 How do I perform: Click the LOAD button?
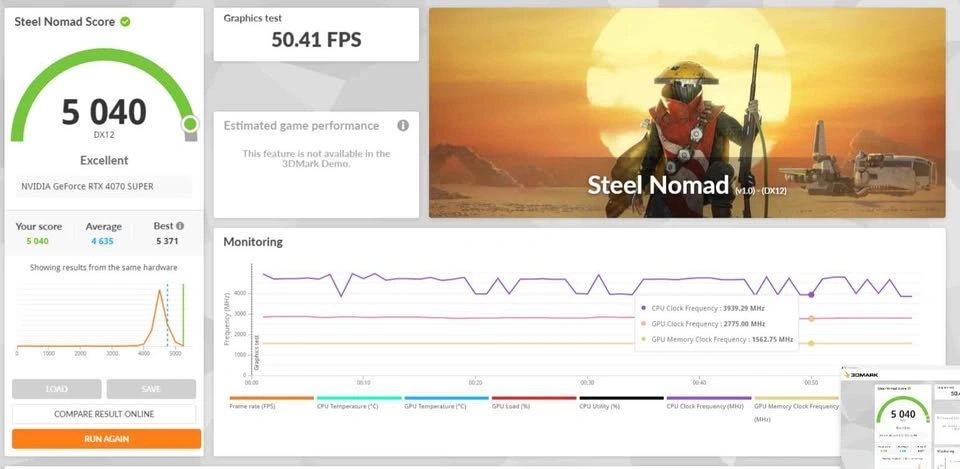56,389
